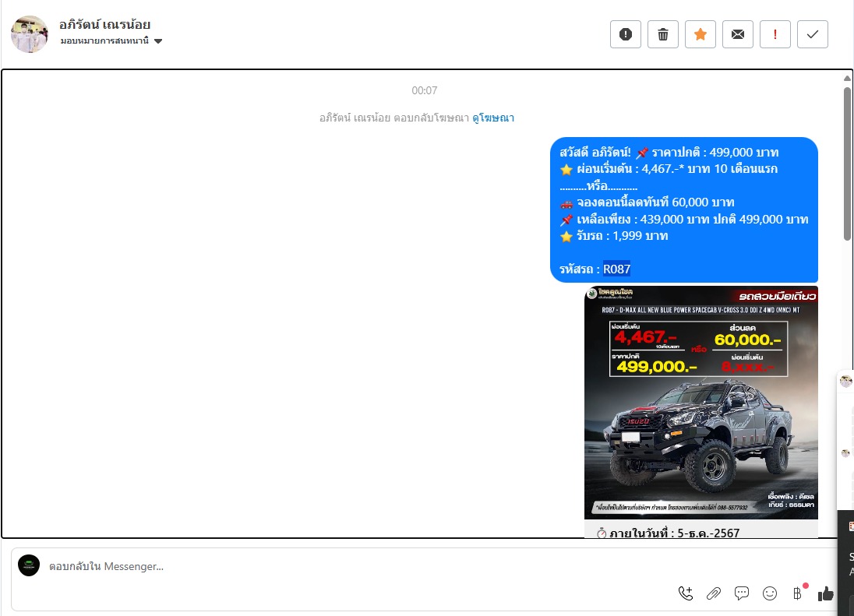Click the highlighted car code R087
The width and height of the screenshot is (854, 616).
click(616, 269)
